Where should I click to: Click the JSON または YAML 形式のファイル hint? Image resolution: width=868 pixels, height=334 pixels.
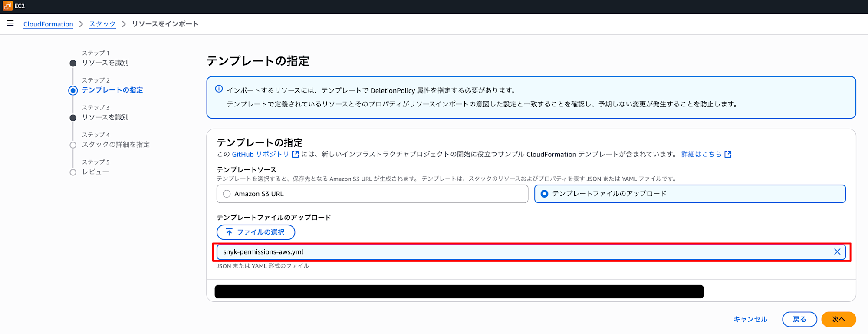pos(263,266)
